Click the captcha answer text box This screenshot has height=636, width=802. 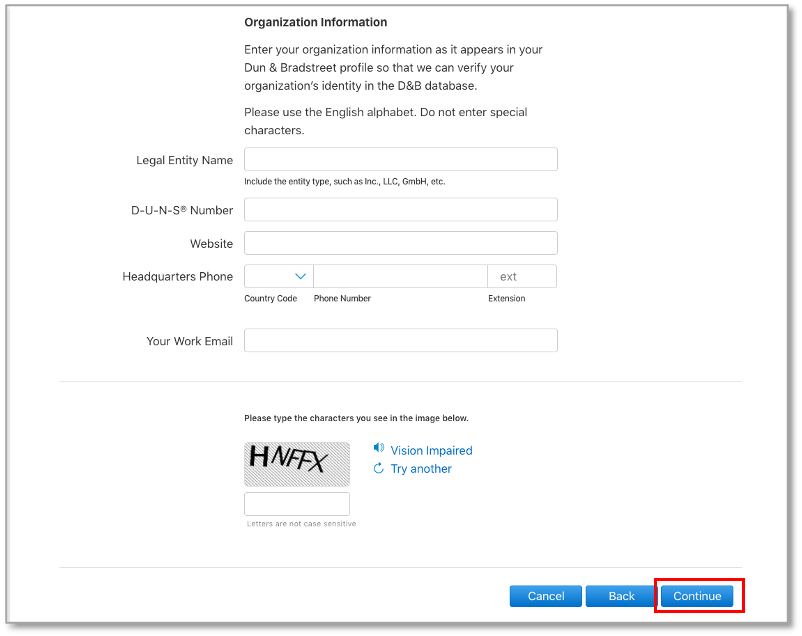click(297, 504)
